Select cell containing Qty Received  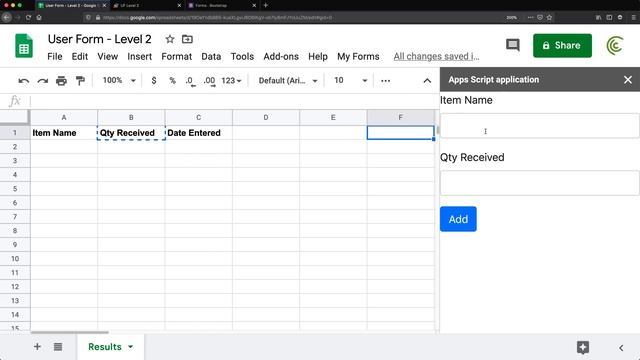click(x=131, y=133)
